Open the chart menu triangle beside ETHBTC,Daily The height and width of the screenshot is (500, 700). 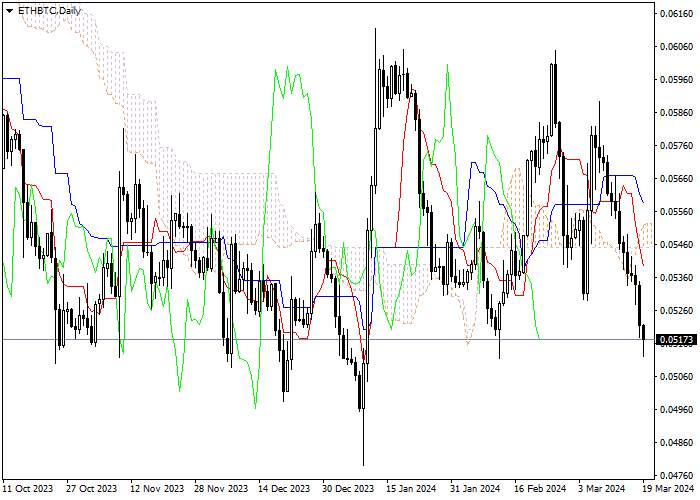(9, 11)
